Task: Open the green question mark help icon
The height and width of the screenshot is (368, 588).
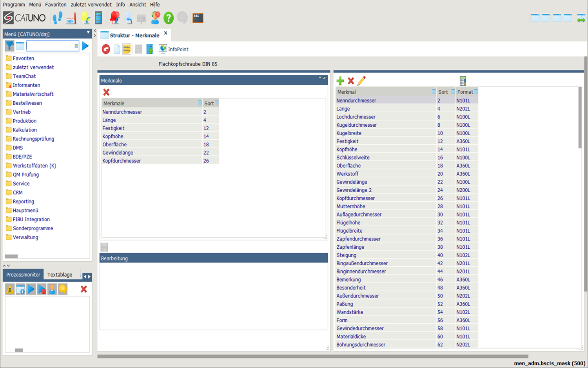Action: [x=169, y=18]
